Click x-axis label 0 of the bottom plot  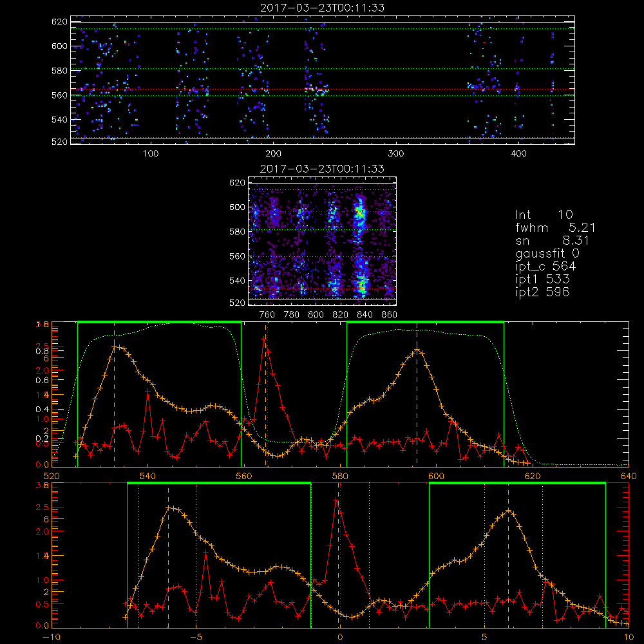tap(340, 638)
